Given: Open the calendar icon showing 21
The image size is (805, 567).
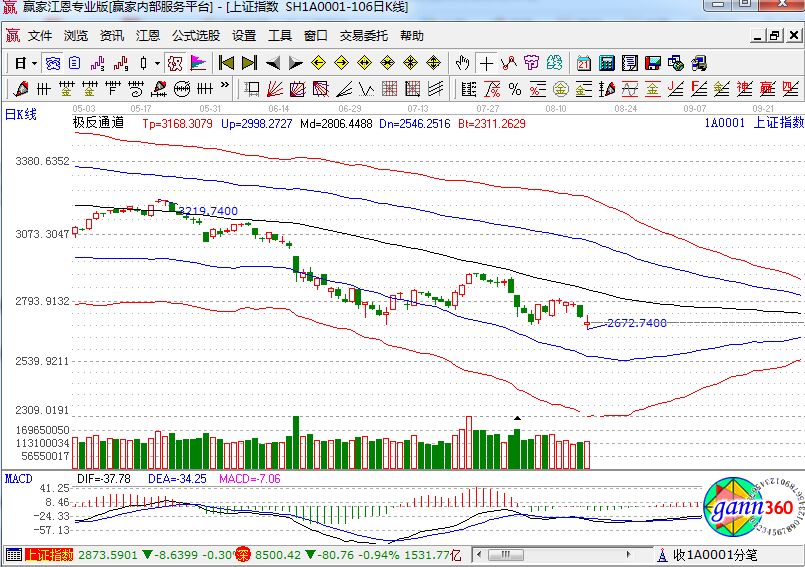Looking at the screenshot, I should pos(584,63).
